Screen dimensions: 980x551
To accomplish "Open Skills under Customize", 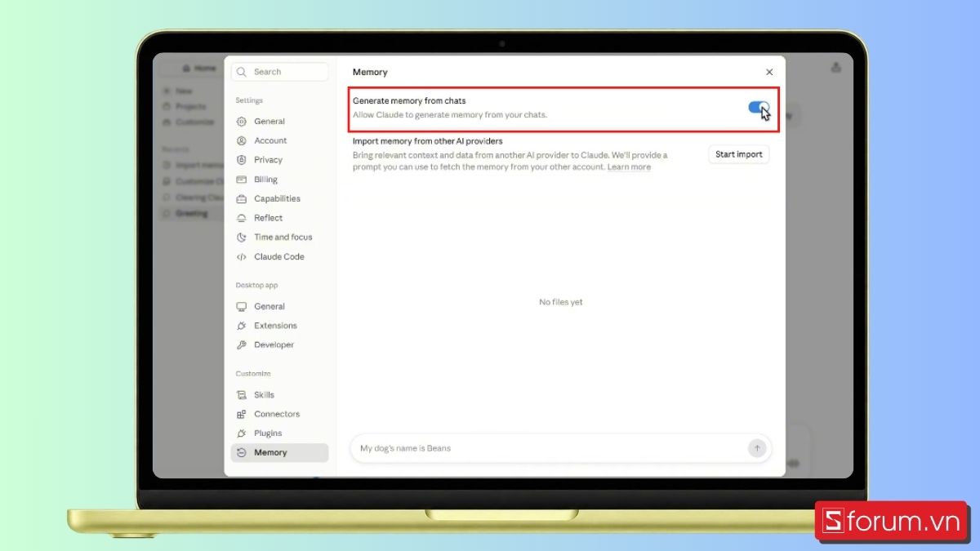I will click(x=279, y=395).
